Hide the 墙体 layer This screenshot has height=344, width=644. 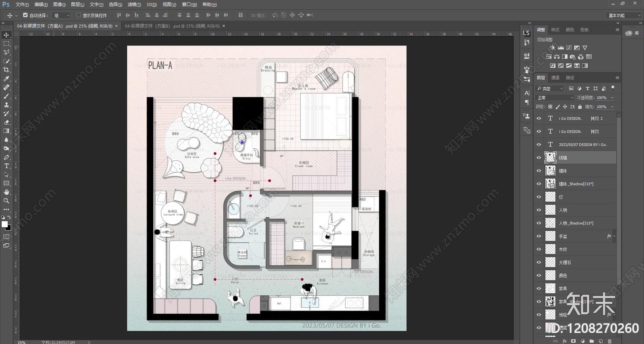tap(539, 171)
